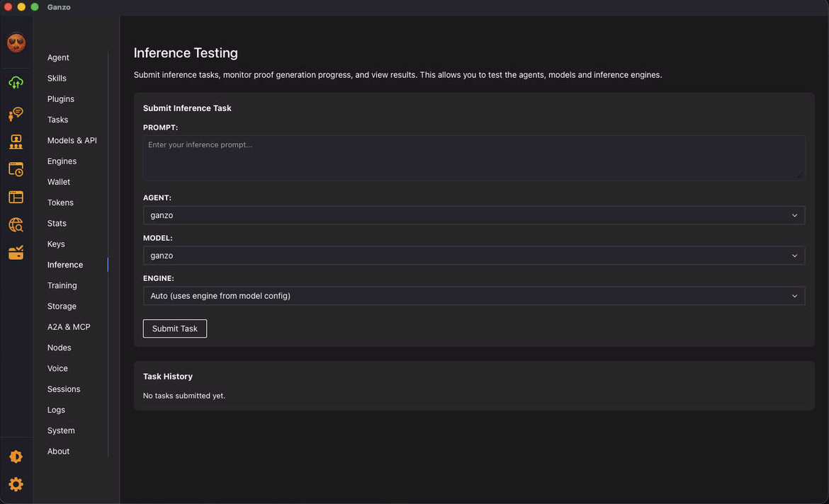Open the Storage section
This screenshot has height=504, width=829.
point(62,307)
